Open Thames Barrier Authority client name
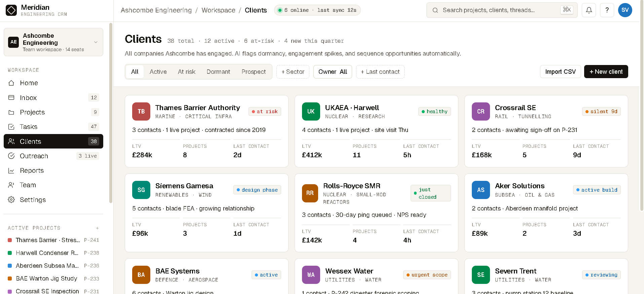The width and height of the screenshot is (644, 294). coord(198,108)
